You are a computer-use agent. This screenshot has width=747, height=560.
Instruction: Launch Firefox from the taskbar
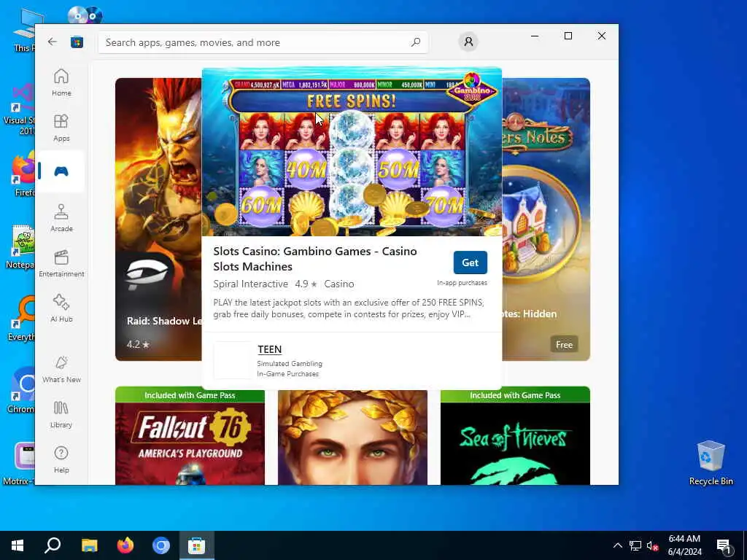(125, 545)
